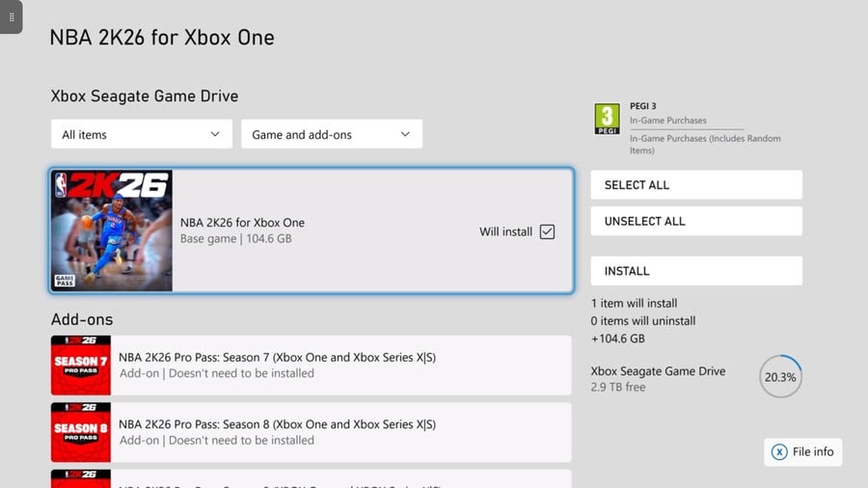Select NBA 2K26 Pro Pass: Season 7 title text
Image resolution: width=868 pixels, height=488 pixels.
(x=278, y=358)
